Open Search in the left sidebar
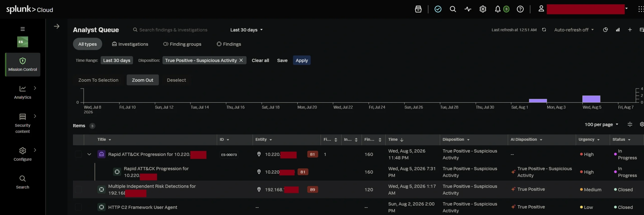This screenshot has height=215, width=644. click(23, 182)
